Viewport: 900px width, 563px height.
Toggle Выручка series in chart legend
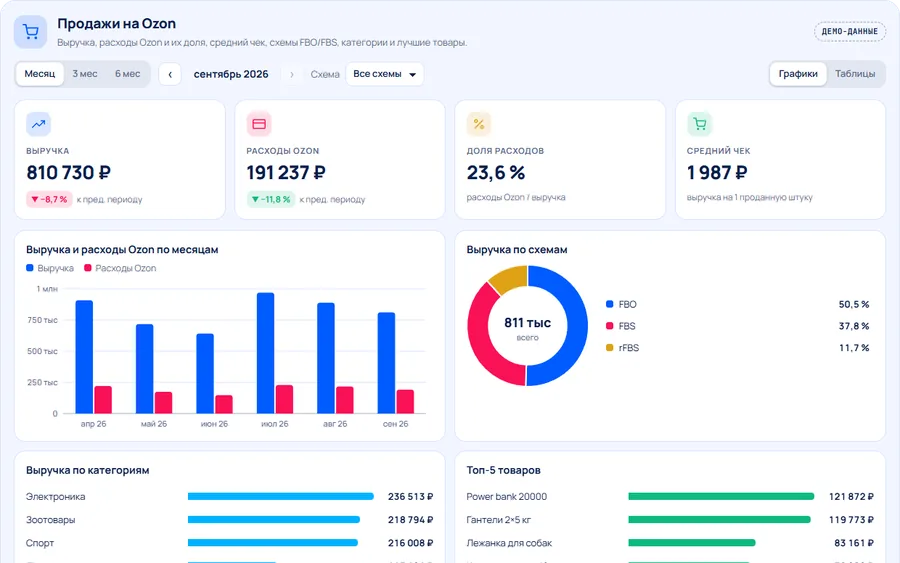tap(50, 268)
